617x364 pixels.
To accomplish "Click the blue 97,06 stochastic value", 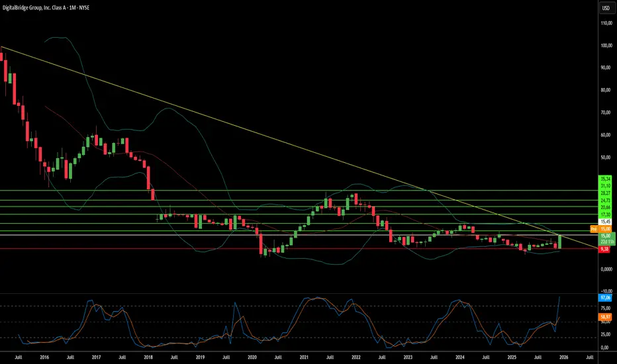I will pos(605,298).
